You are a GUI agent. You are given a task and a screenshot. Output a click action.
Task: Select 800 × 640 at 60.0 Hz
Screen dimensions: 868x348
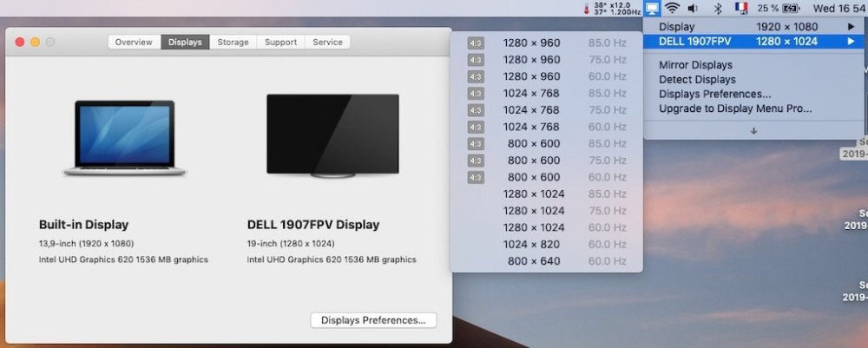click(546, 261)
